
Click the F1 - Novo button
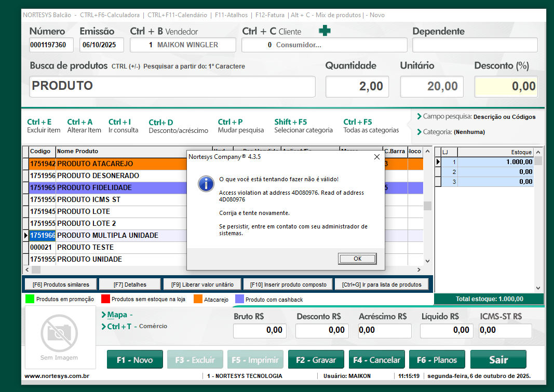[134, 360]
